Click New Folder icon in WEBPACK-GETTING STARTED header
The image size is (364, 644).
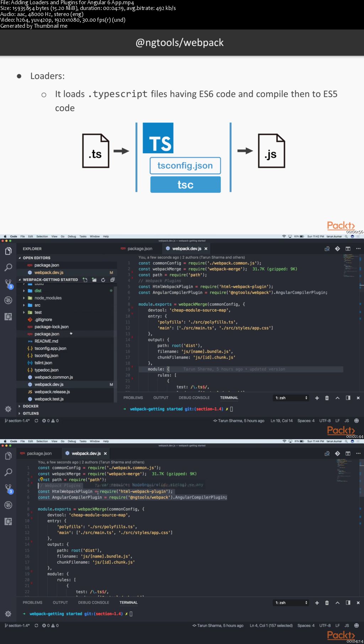point(94,280)
